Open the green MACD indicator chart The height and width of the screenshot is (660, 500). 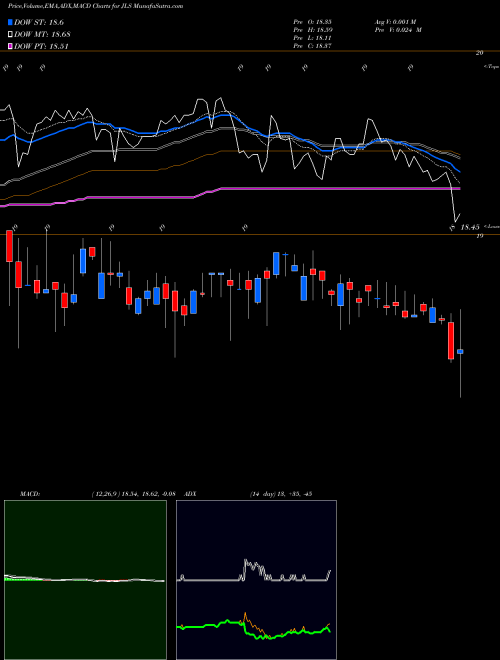pyautogui.click(x=85, y=580)
